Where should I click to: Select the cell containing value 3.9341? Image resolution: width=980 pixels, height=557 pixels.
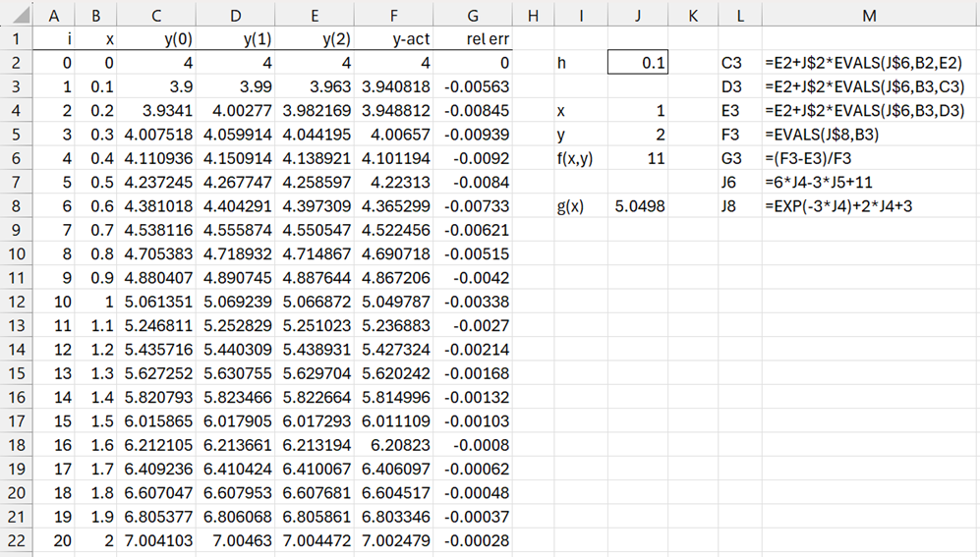[157, 110]
